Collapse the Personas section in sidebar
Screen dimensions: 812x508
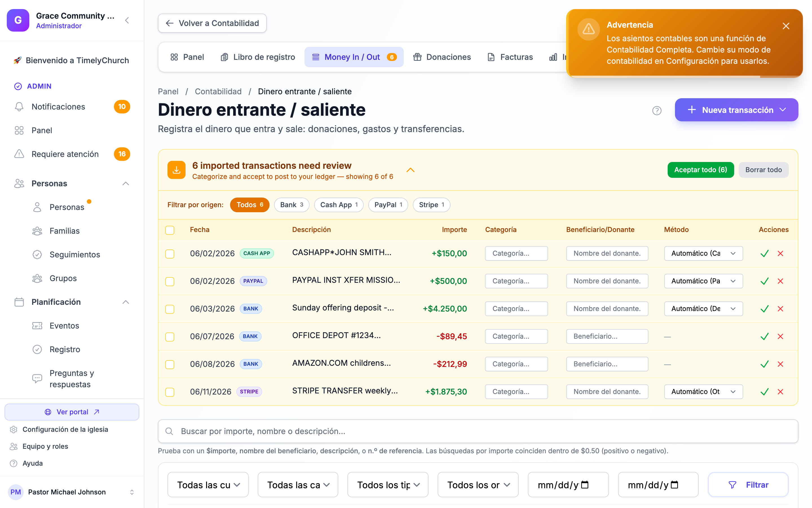coord(125,183)
